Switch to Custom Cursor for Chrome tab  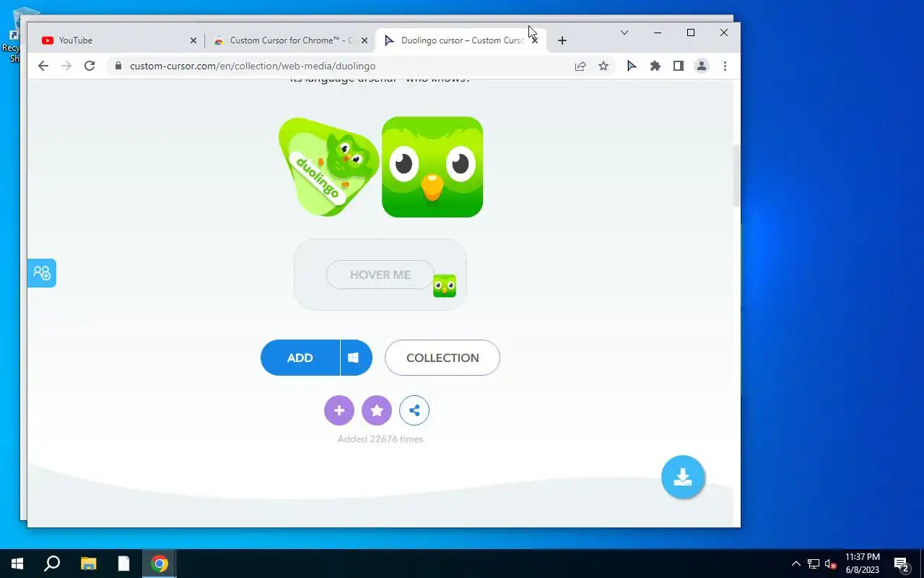(289, 40)
